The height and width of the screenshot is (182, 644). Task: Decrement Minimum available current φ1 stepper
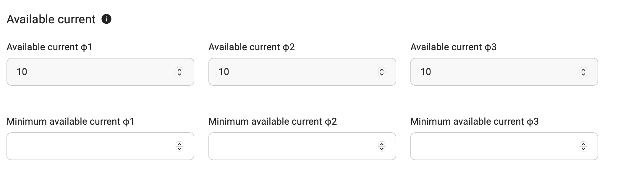click(x=179, y=149)
